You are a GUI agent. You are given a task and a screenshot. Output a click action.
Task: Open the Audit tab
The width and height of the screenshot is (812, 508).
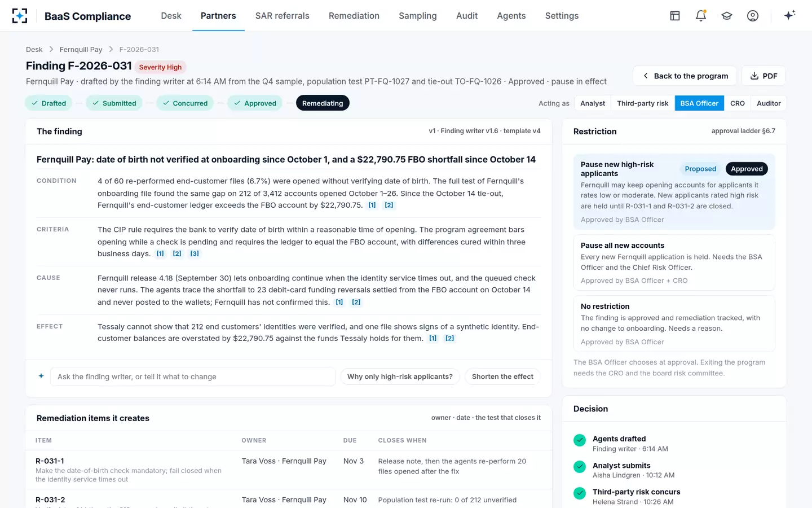pos(467,16)
